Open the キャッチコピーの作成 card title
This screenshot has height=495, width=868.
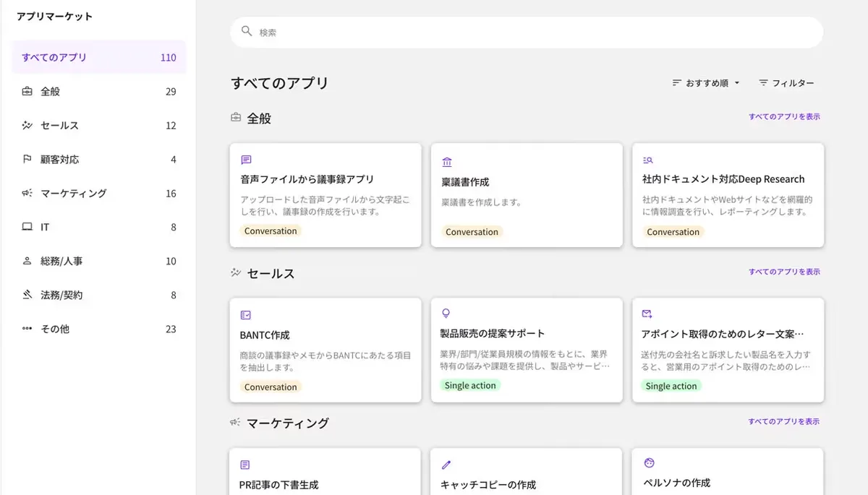488,485
